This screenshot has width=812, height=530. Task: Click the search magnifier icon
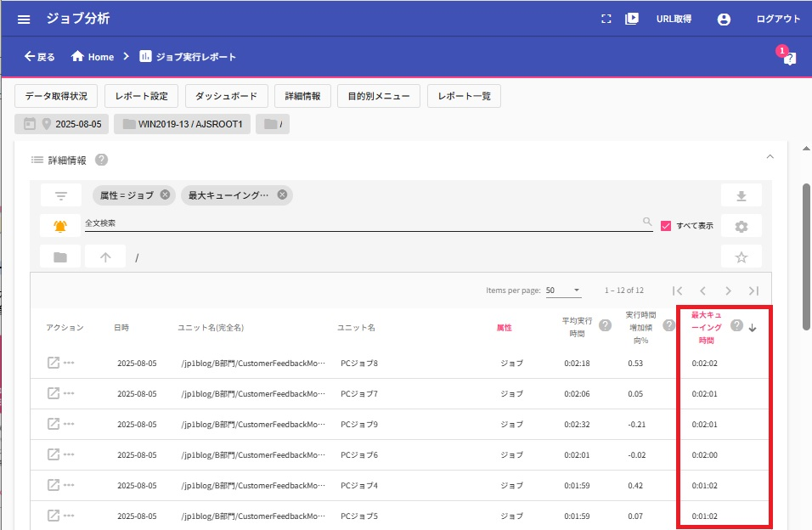click(647, 222)
